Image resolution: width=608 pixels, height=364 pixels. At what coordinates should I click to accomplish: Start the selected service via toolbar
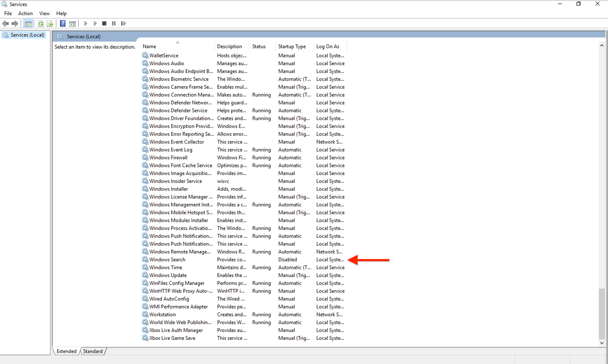[x=86, y=23]
